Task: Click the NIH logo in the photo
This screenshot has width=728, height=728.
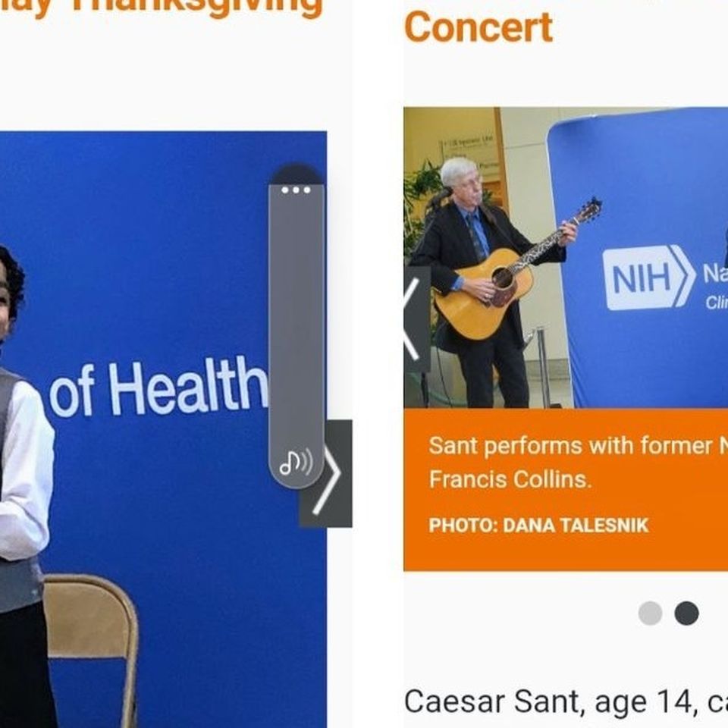Action: coord(649,278)
